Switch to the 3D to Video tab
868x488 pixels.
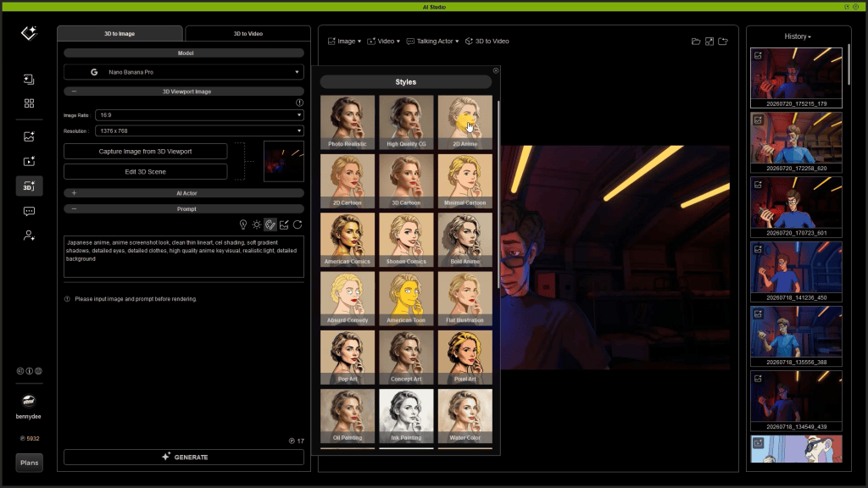248,34
